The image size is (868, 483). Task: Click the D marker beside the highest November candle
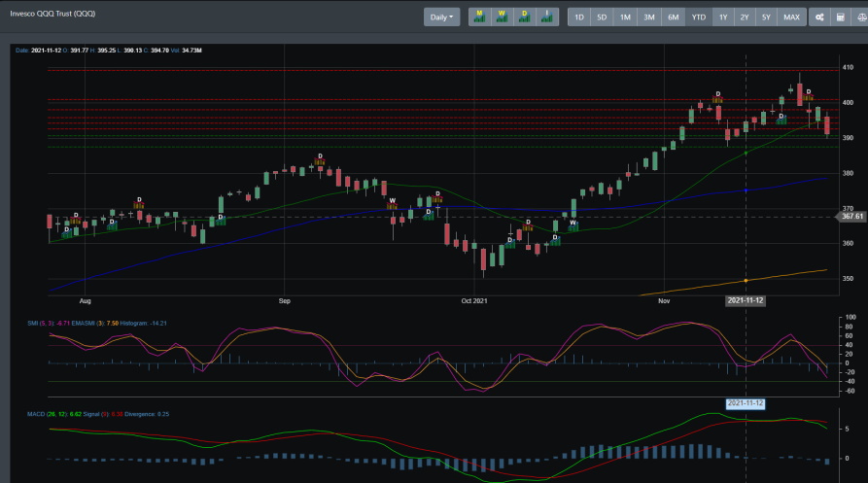(x=808, y=95)
